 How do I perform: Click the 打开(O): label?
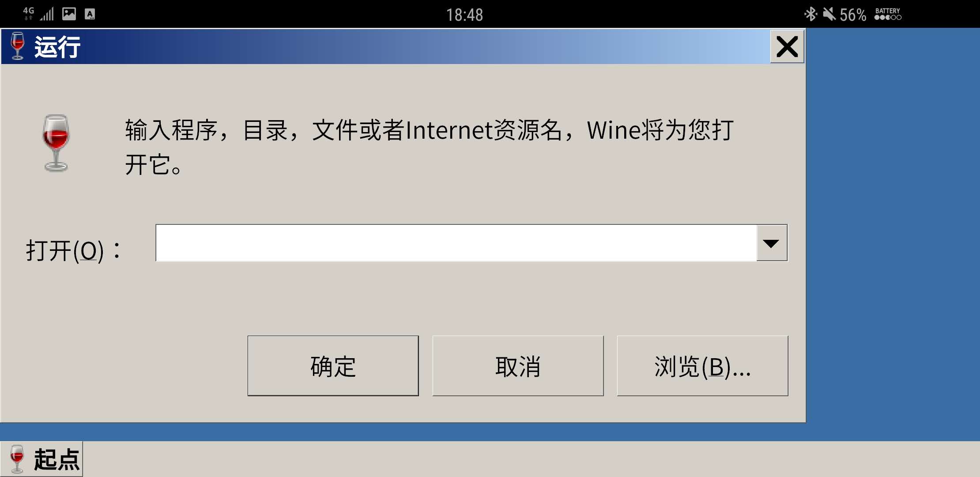click(x=74, y=251)
